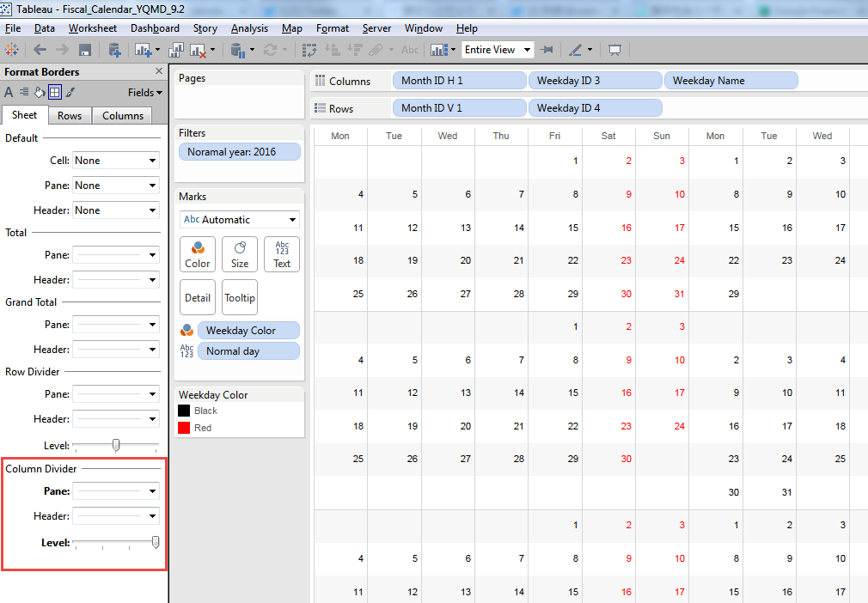Screen dimensions: 868x603
Task: Toggle Show Mark Labels Abc icon
Action: click(x=410, y=50)
